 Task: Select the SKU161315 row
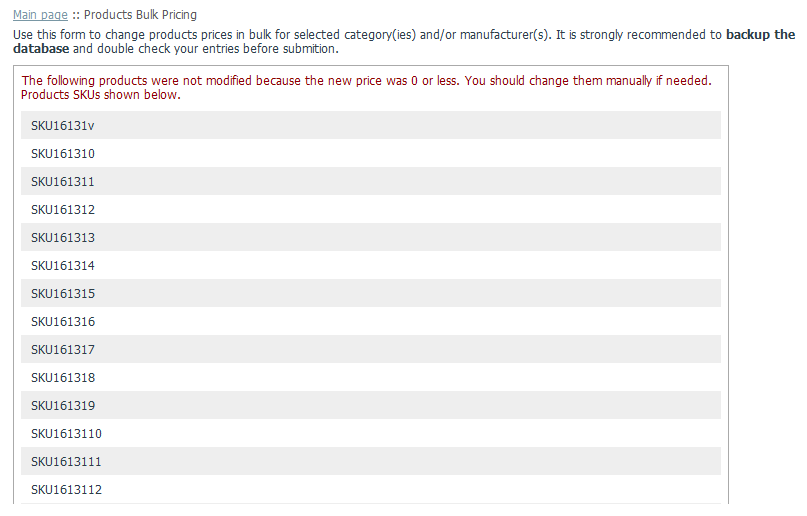point(371,294)
